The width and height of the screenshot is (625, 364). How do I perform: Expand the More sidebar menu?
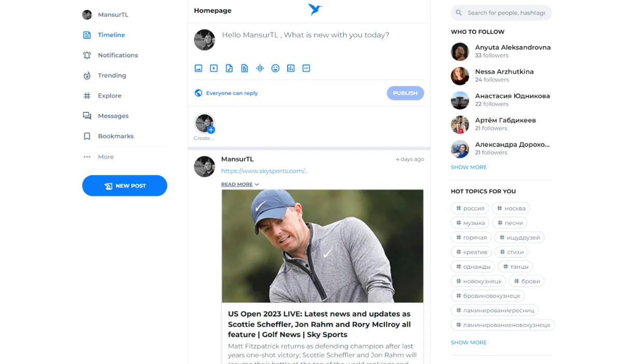[105, 157]
